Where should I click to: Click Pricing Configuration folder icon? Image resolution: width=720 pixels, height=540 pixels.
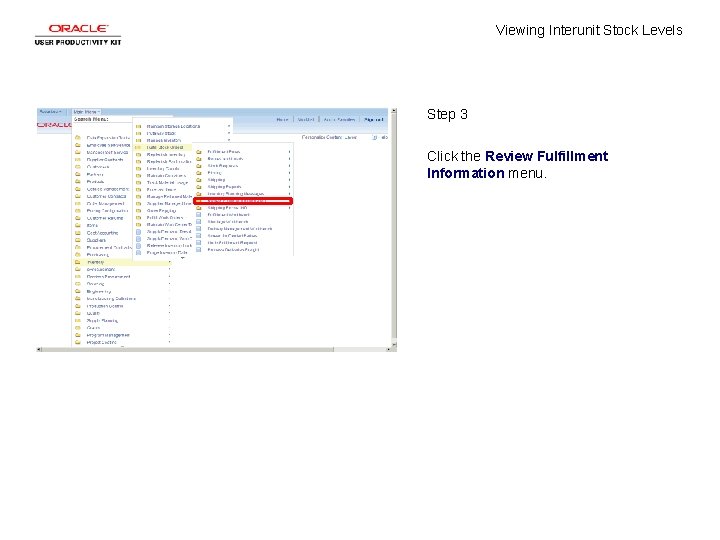click(x=78, y=211)
